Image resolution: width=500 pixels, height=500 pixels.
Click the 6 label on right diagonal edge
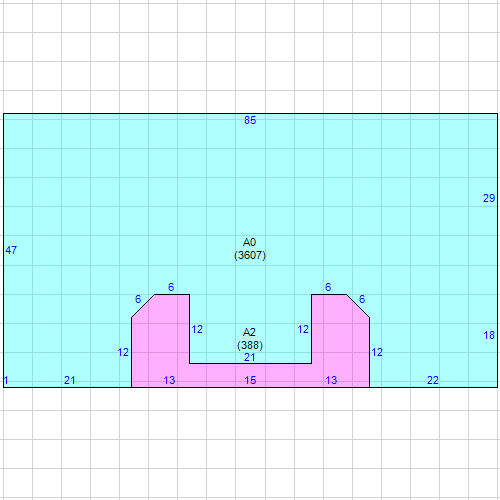point(362,299)
